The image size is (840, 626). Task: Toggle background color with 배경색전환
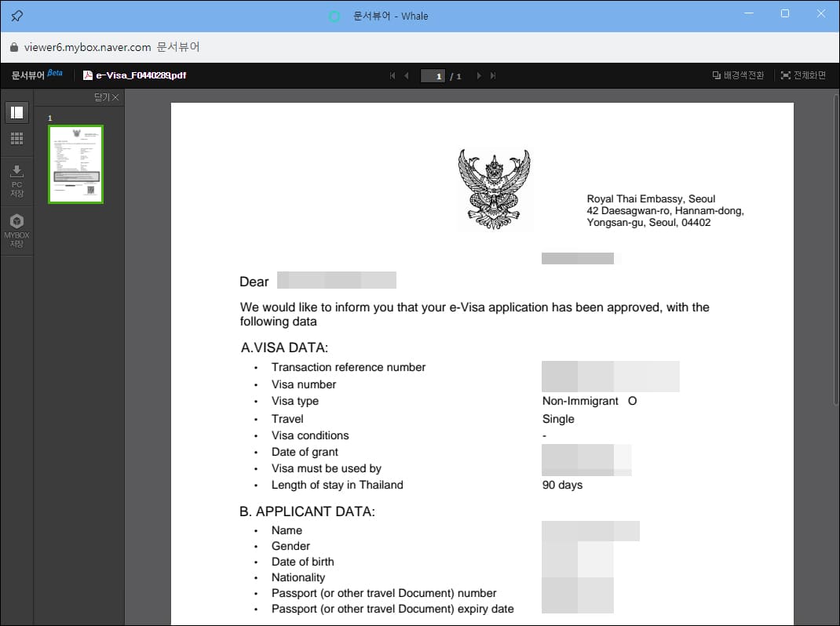coord(738,75)
